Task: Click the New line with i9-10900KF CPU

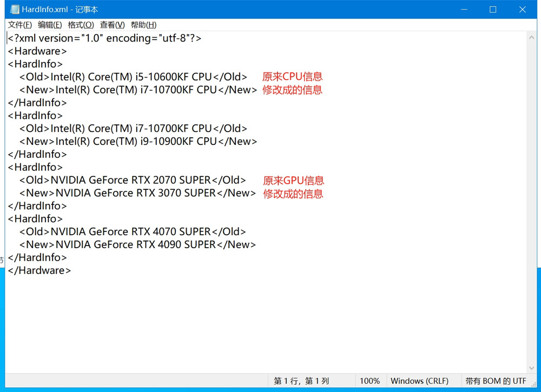Action: click(x=138, y=141)
